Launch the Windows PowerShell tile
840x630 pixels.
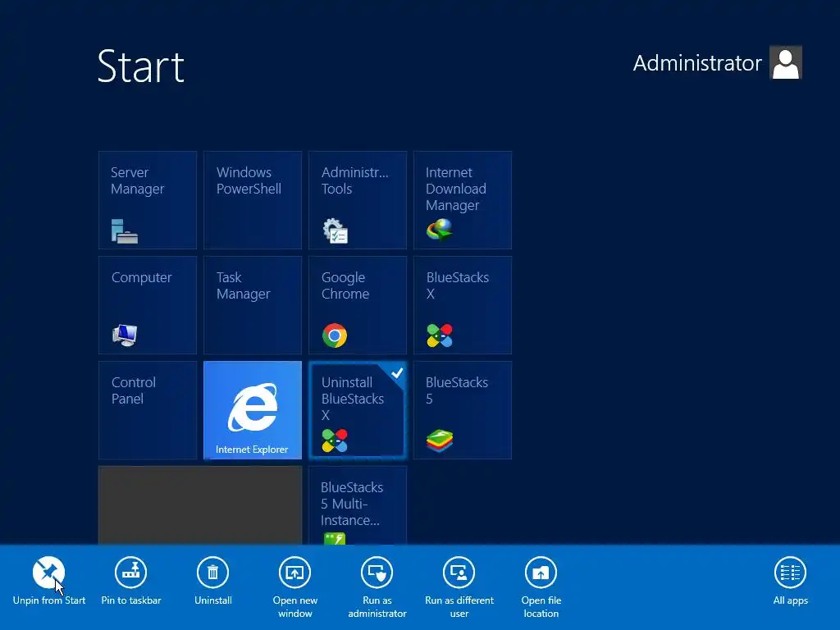pos(253,200)
